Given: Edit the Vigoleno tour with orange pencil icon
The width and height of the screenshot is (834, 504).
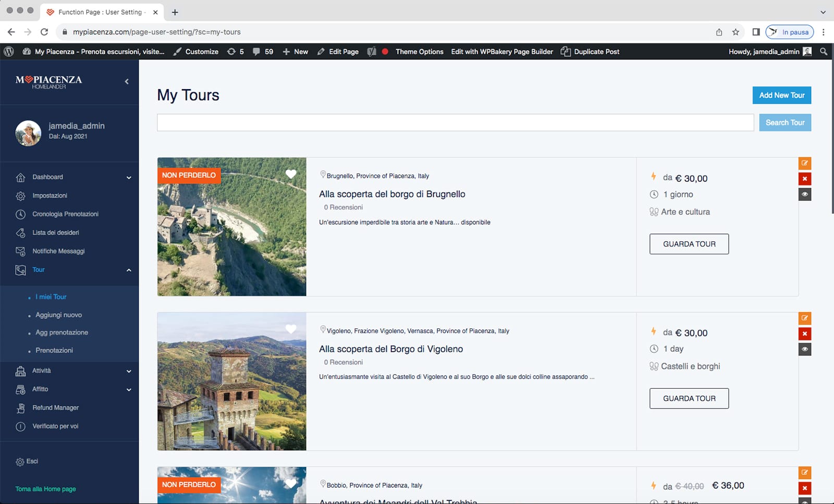Looking at the screenshot, I should [805, 318].
